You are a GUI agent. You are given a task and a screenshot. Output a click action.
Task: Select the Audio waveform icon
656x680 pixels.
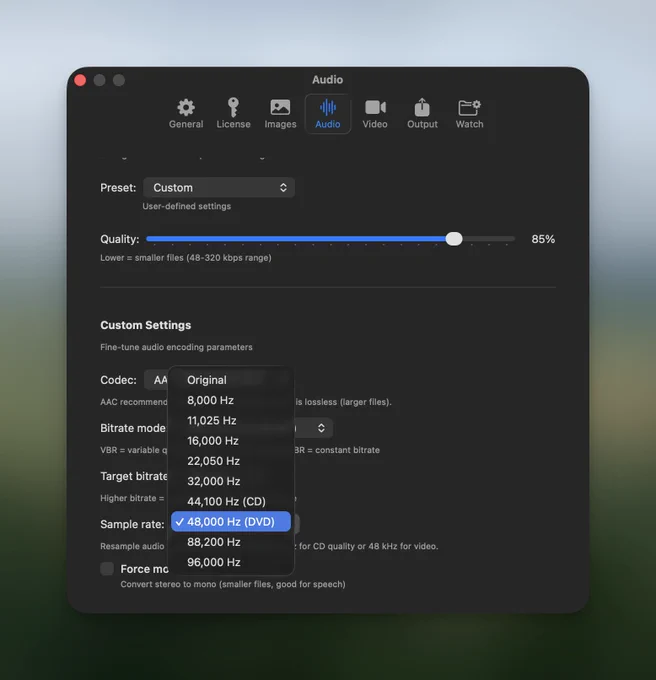[x=327, y=107]
